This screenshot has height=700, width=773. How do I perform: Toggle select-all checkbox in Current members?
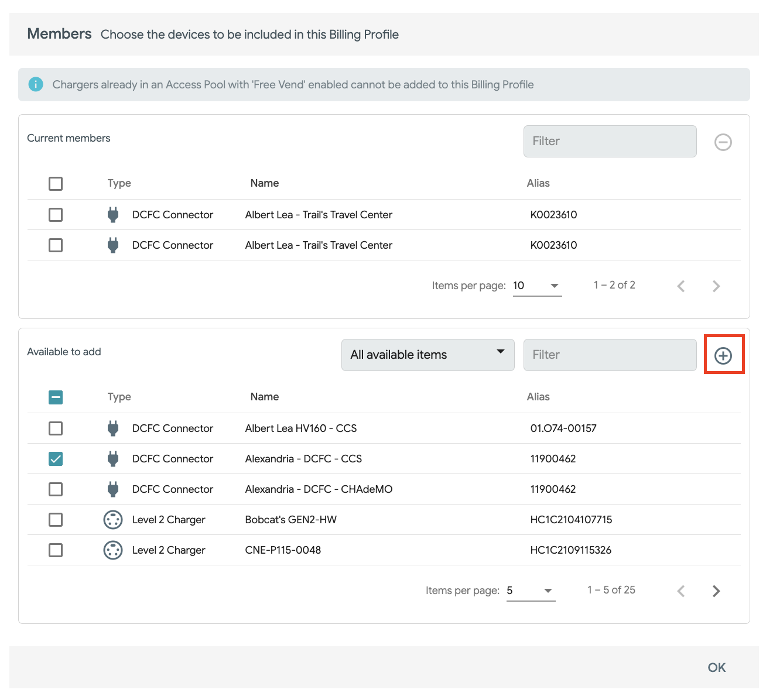[x=56, y=184]
